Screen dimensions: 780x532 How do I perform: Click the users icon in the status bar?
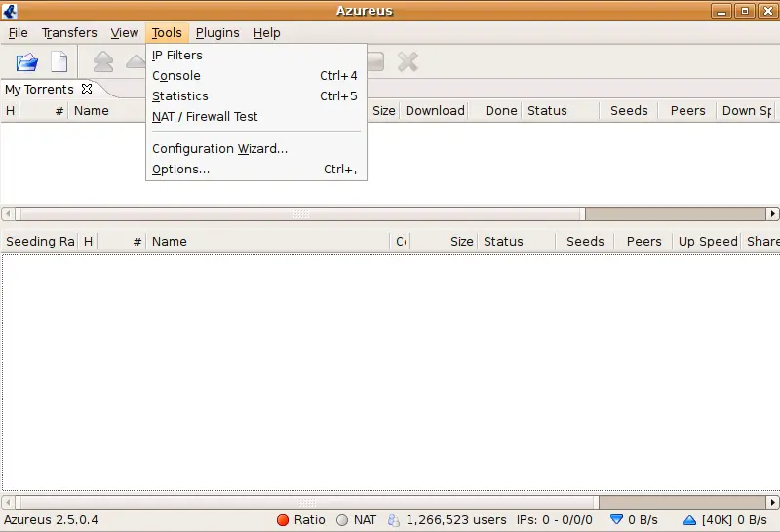click(394, 520)
